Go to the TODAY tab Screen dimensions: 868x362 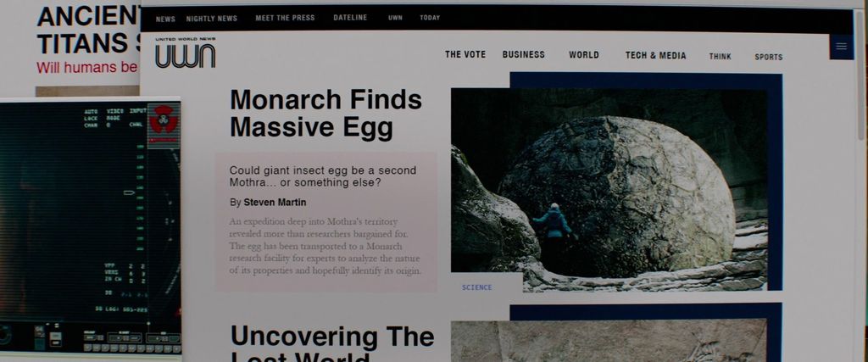tap(430, 18)
